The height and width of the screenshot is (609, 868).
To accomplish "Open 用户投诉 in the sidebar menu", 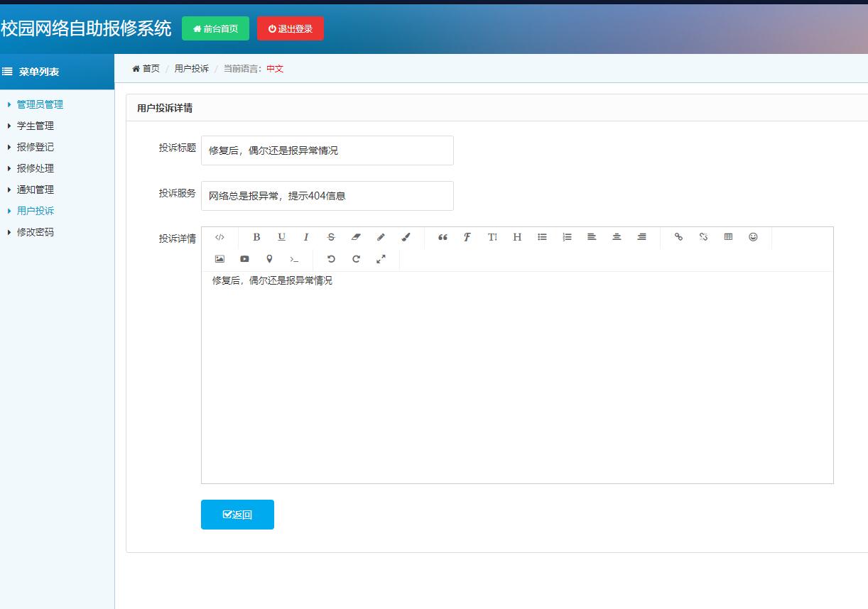I will pyautogui.click(x=34, y=210).
